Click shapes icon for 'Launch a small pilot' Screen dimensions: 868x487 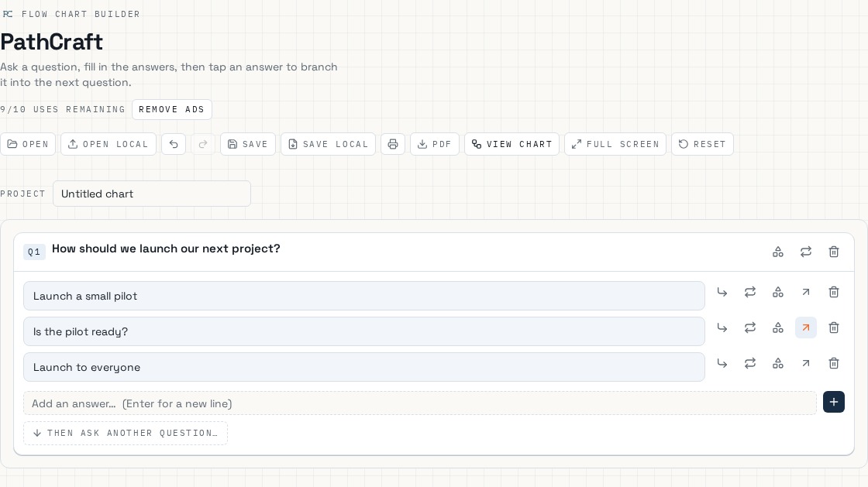coord(778,292)
